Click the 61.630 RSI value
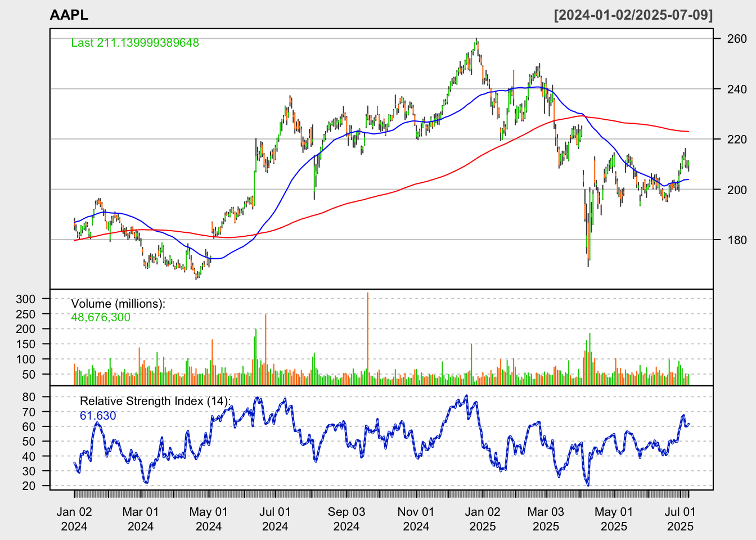This screenshot has height=540, width=756. (x=98, y=416)
